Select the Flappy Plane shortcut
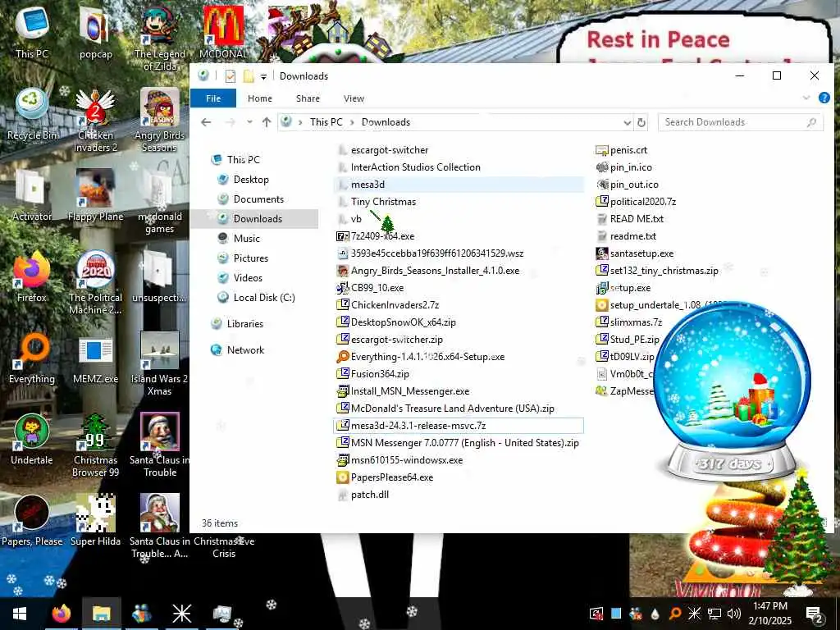 [95, 195]
